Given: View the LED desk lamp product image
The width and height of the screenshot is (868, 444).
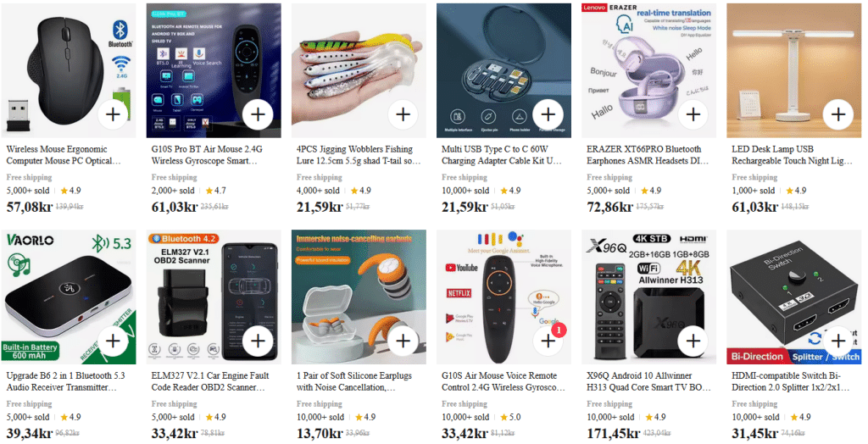Looking at the screenshot, I should pos(793,70).
